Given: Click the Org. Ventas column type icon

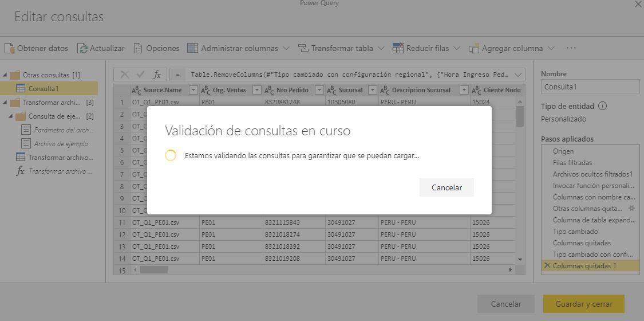Looking at the screenshot, I should (206, 91).
